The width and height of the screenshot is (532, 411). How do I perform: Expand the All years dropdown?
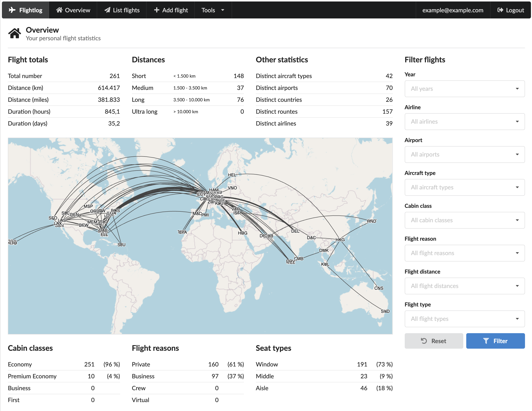click(x=464, y=89)
